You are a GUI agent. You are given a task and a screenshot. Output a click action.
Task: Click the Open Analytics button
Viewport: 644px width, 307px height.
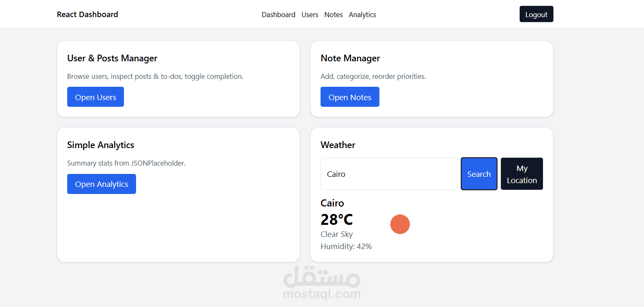point(101,184)
